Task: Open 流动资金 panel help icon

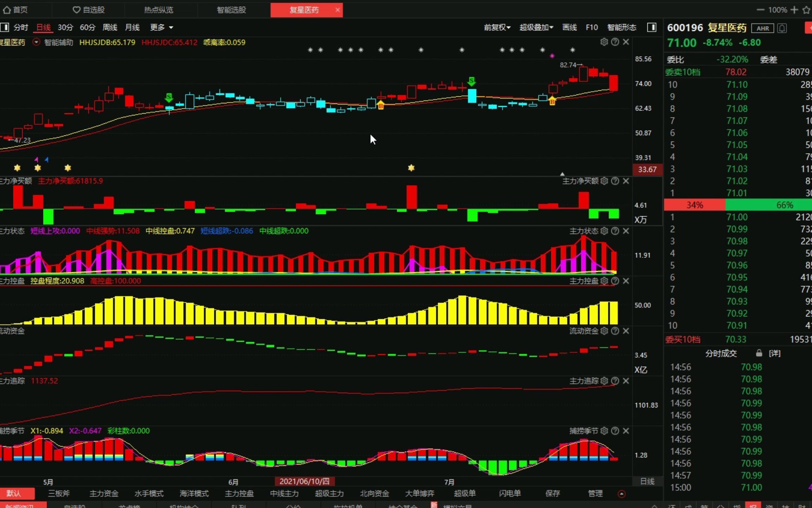Action: point(615,331)
